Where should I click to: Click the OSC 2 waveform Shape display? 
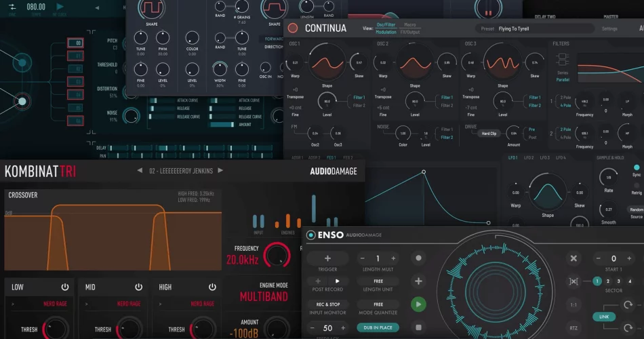tap(415, 63)
